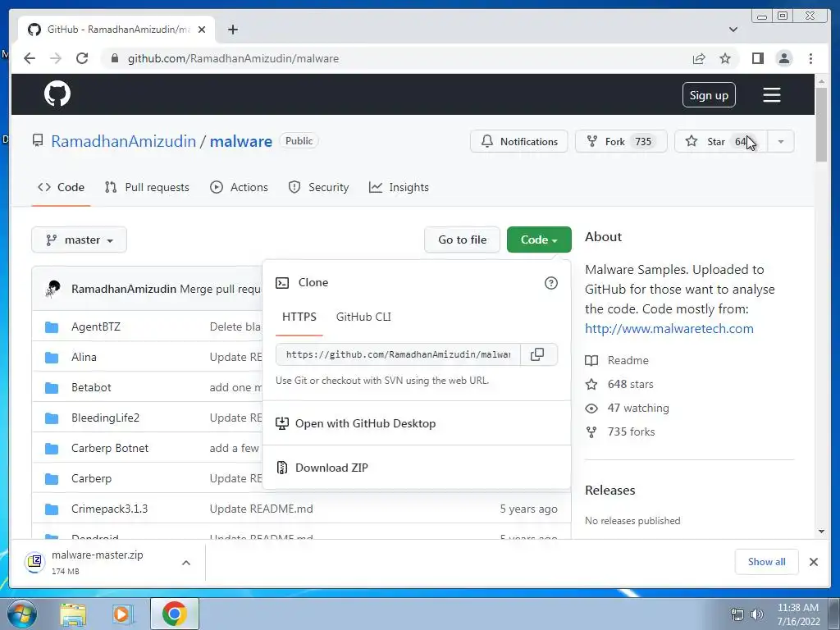Viewport: 840px width, 630px height.
Task: Share this page via share icon
Action: pos(699,58)
